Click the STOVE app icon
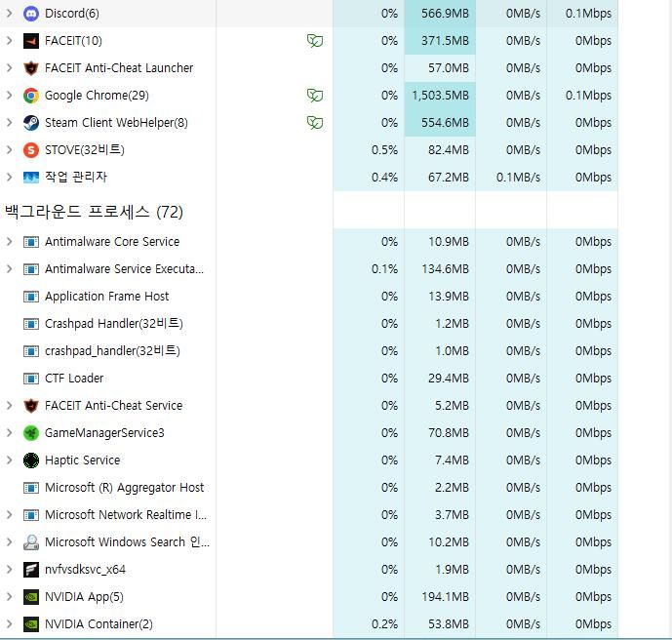This screenshot has width=672, height=640. [31, 150]
